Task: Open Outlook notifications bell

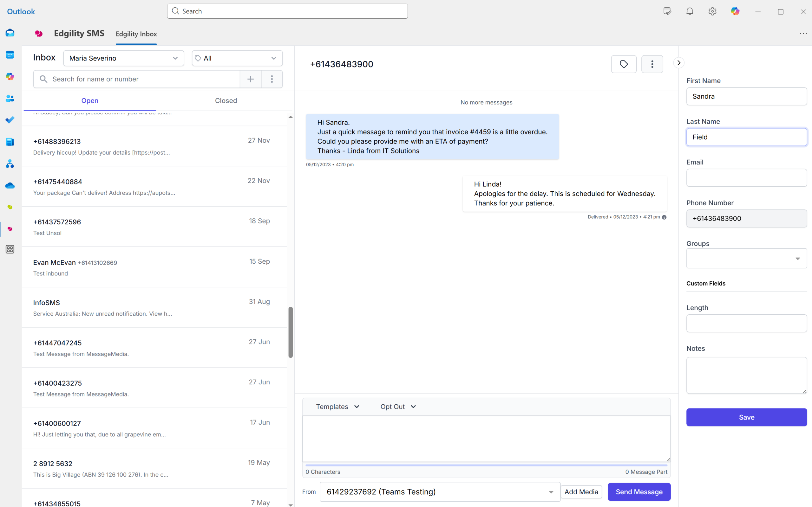Action: (690, 11)
